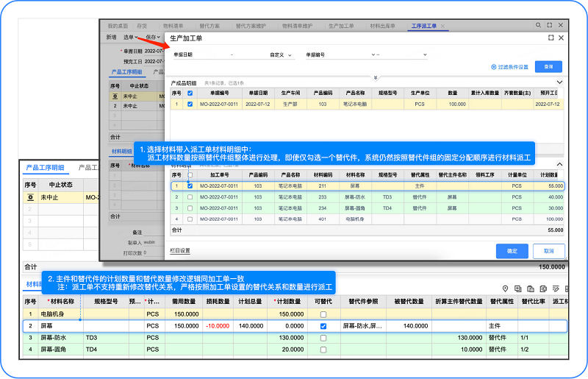The image size is (588, 379).
Task: Toggle fullscreen icon in the top tab bar
Action: click(549, 25)
